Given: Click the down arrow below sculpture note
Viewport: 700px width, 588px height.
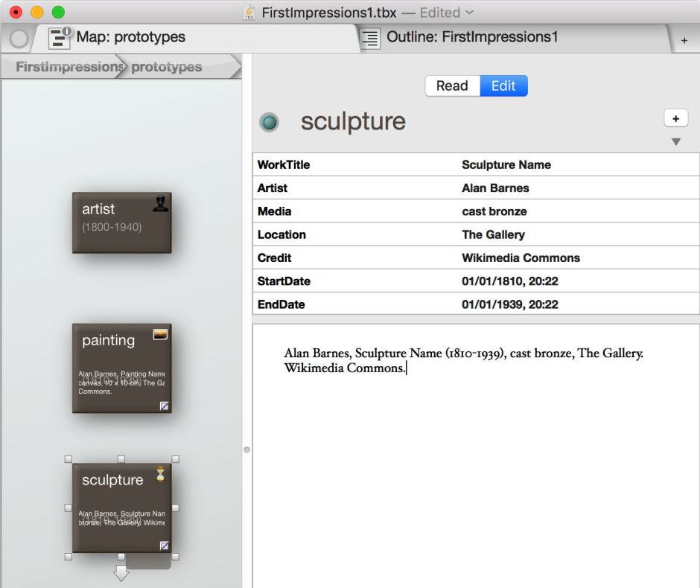Looking at the screenshot, I should (121, 574).
